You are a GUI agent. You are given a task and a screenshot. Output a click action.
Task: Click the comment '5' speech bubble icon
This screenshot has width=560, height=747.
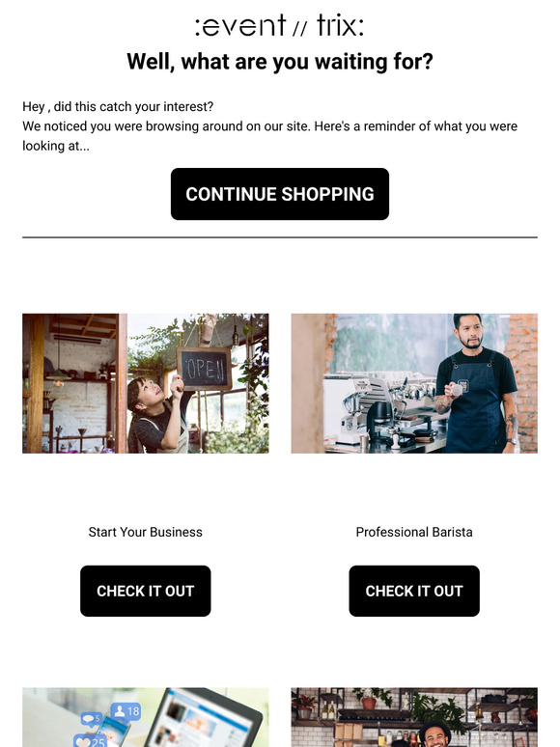pyautogui.click(x=91, y=718)
